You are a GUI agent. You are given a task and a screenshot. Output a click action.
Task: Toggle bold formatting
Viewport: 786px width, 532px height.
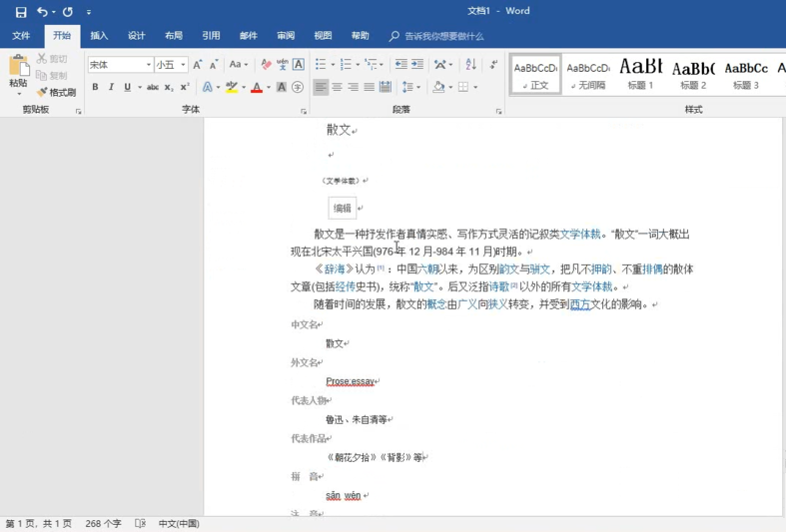point(96,88)
